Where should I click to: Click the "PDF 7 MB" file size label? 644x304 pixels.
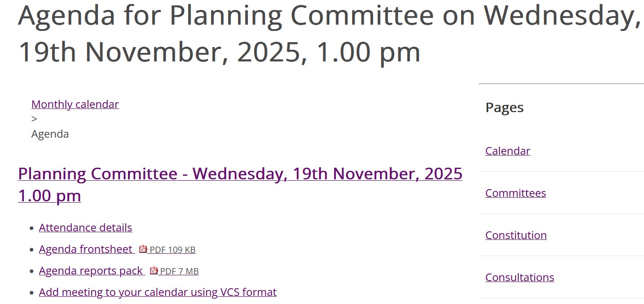point(179,271)
